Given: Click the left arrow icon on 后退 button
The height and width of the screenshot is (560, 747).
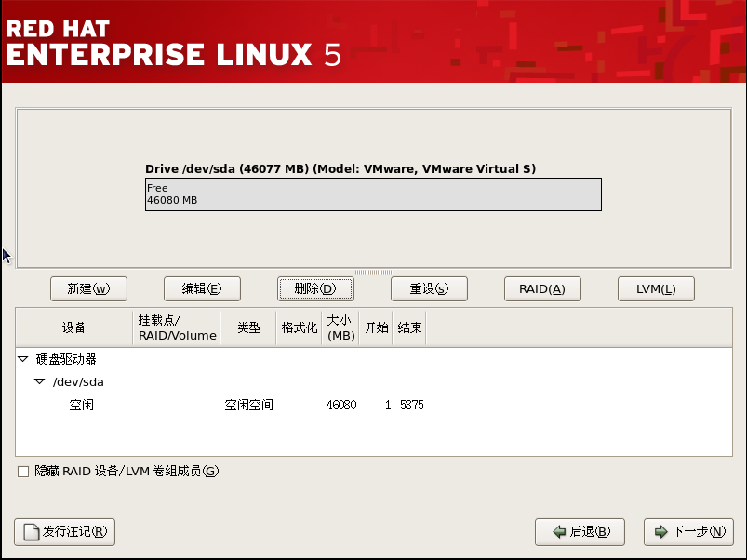Looking at the screenshot, I should (x=559, y=531).
